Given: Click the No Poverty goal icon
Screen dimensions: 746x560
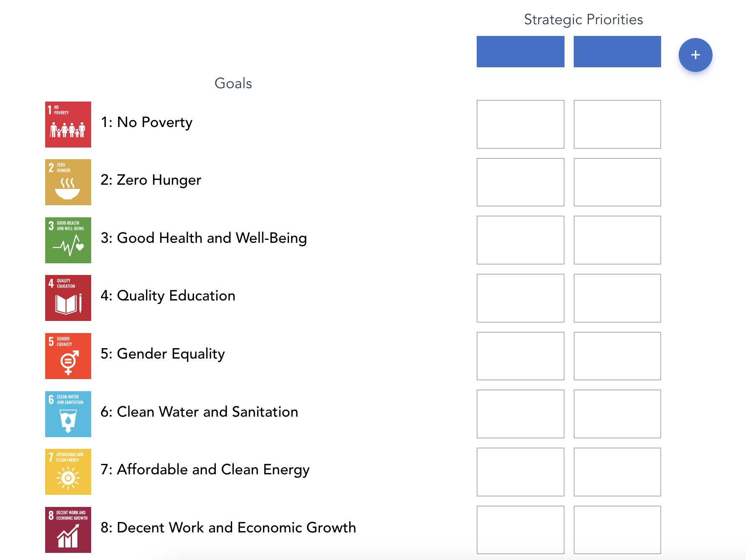Looking at the screenshot, I should [x=68, y=125].
